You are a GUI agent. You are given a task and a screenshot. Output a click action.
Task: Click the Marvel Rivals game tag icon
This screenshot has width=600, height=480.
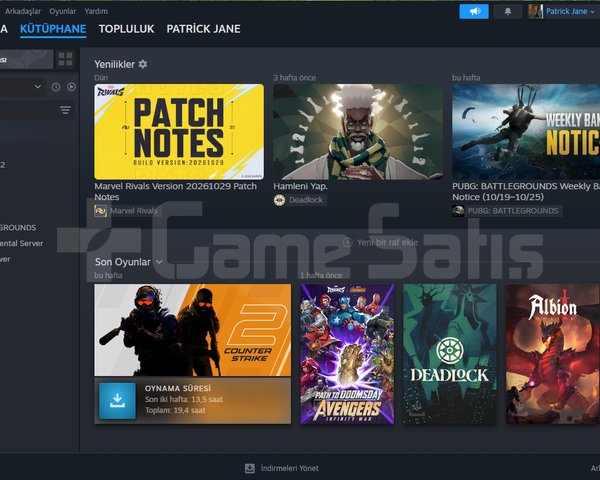point(101,211)
